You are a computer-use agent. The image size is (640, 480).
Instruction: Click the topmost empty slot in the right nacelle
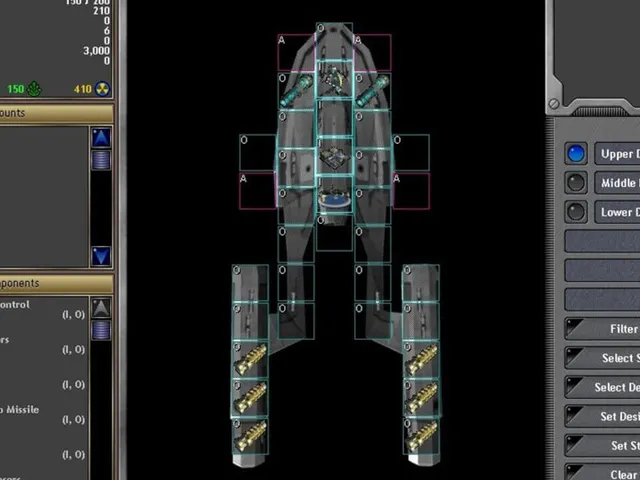click(x=422, y=283)
